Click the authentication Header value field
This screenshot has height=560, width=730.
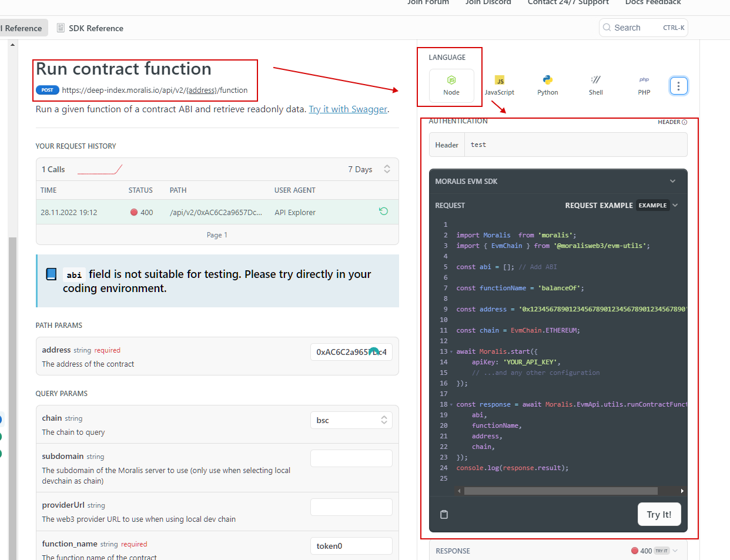click(576, 145)
